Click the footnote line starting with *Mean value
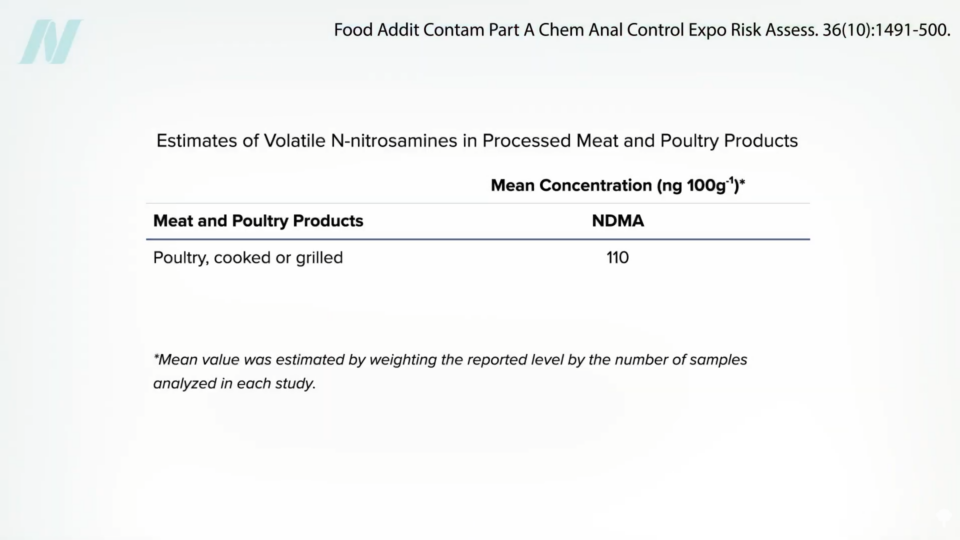Image resolution: width=960 pixels, height=540 pixels. click(x=450, y=359)
